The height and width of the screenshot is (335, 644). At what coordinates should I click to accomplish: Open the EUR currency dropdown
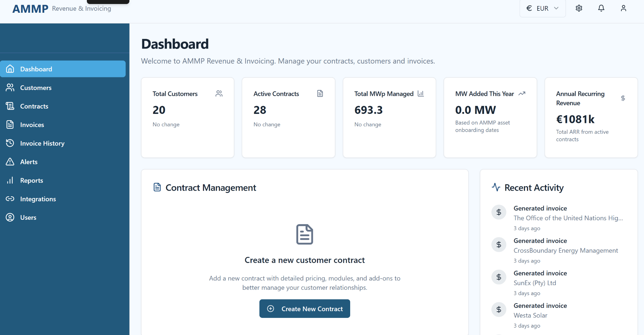[x=542, y=8]
